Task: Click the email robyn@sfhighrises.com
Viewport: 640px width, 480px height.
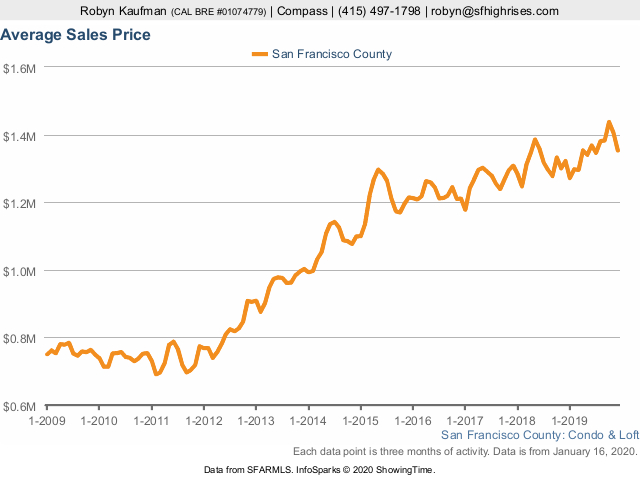Action: 495,11
